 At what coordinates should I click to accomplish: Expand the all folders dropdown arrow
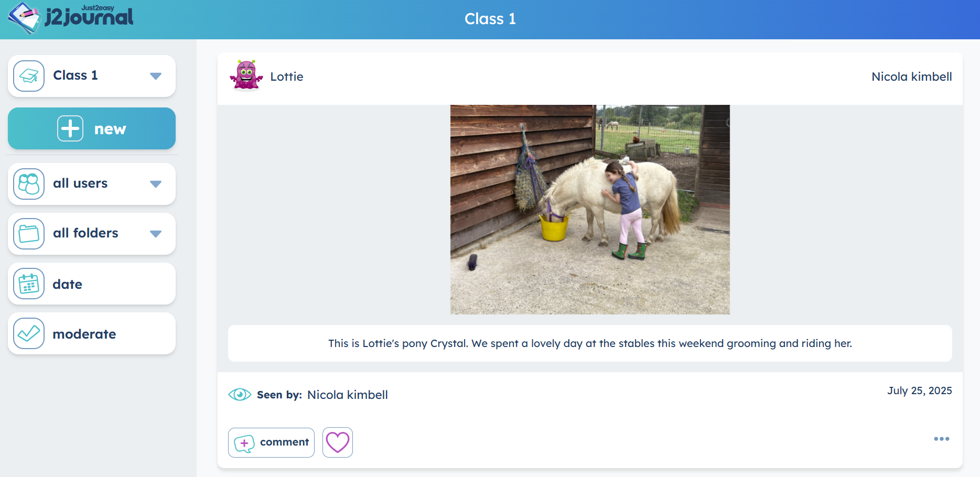(x=156, y=234)
